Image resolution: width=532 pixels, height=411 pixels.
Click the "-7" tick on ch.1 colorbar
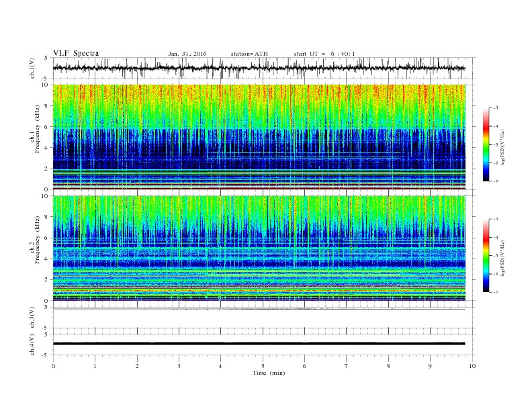point(496,181)
